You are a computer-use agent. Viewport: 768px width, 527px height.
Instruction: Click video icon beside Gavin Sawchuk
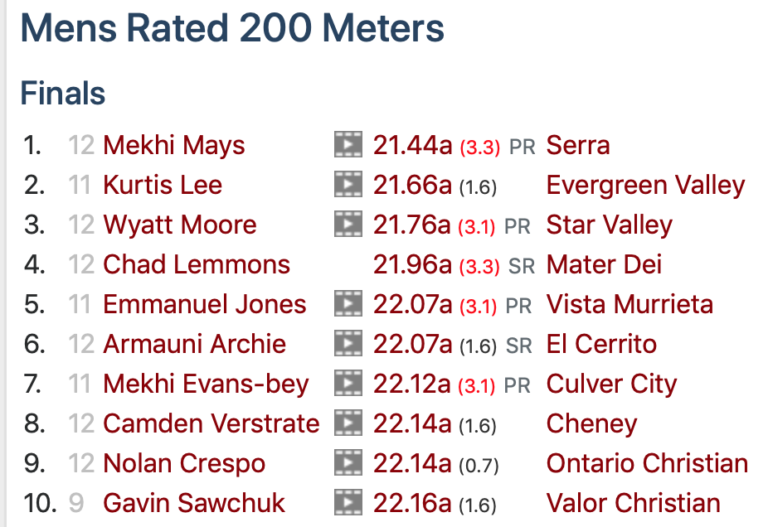tap(348, 503)
